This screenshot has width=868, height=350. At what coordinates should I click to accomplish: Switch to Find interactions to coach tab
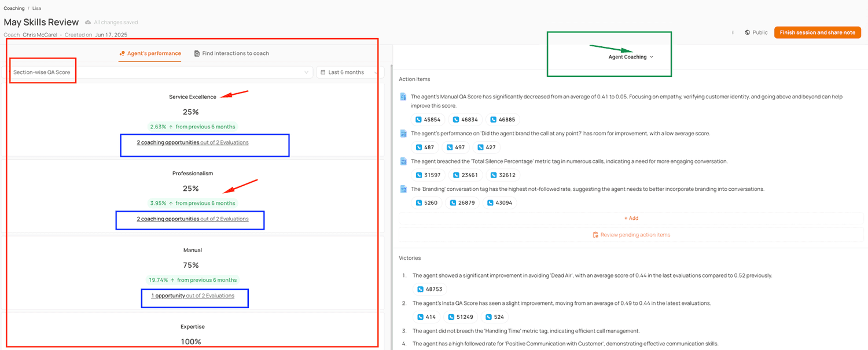[x=231, y=53]
